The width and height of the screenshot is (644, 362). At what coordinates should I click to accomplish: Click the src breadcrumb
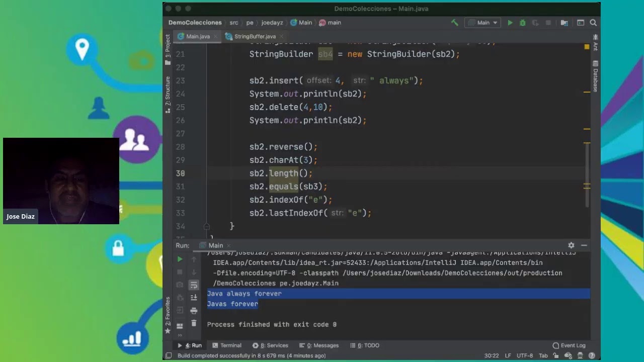[x=234, y=23]
